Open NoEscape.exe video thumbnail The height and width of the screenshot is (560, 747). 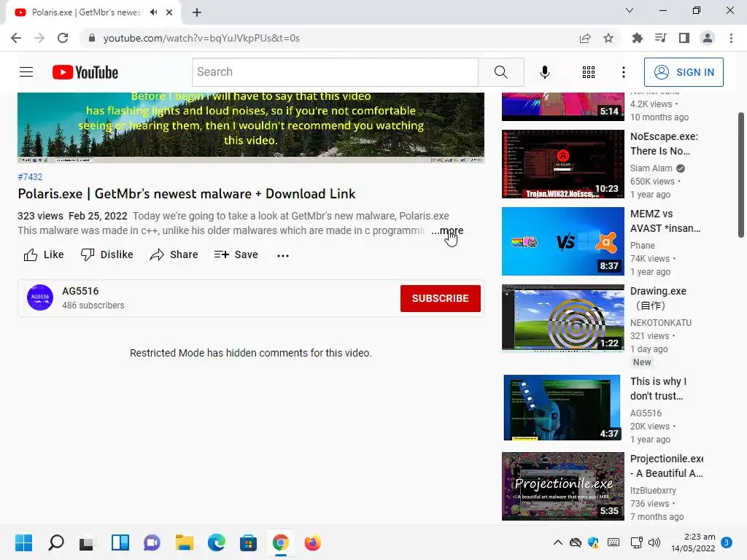point(562,164)
